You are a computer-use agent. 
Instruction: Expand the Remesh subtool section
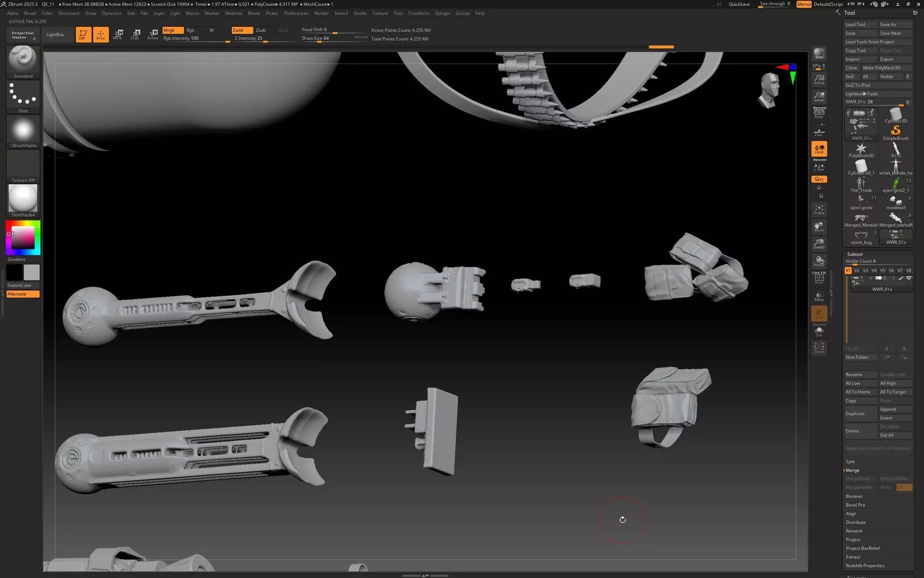pos(854,531)
